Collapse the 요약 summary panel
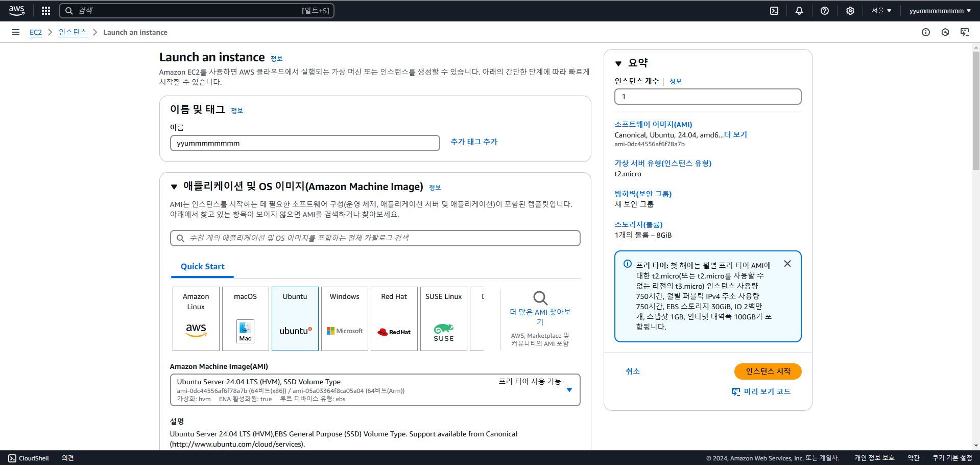 coord(618,63)
